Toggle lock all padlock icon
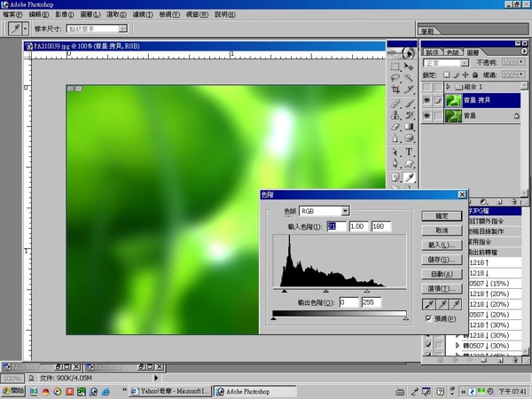 coord(475,74)
